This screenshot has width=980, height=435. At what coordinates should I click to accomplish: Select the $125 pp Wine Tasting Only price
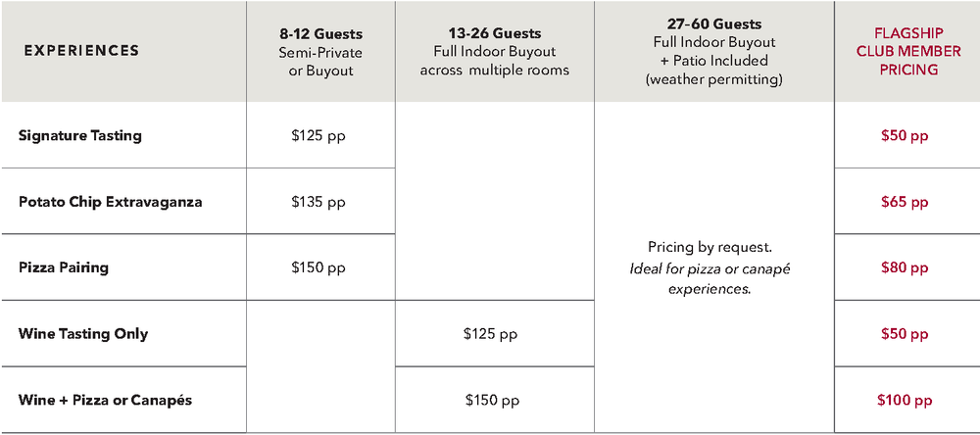point(490,334)
